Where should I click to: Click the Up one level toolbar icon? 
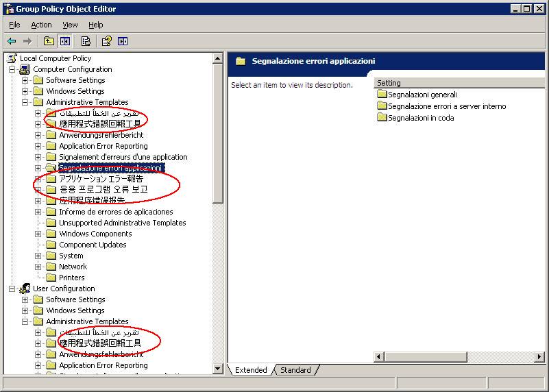pos(49,41)
